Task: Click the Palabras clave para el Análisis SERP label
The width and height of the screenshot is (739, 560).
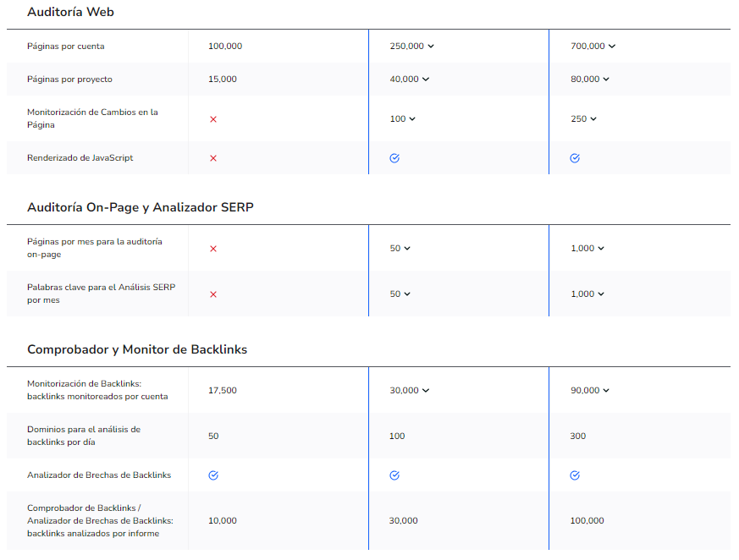Action: (x=102, y=294)
